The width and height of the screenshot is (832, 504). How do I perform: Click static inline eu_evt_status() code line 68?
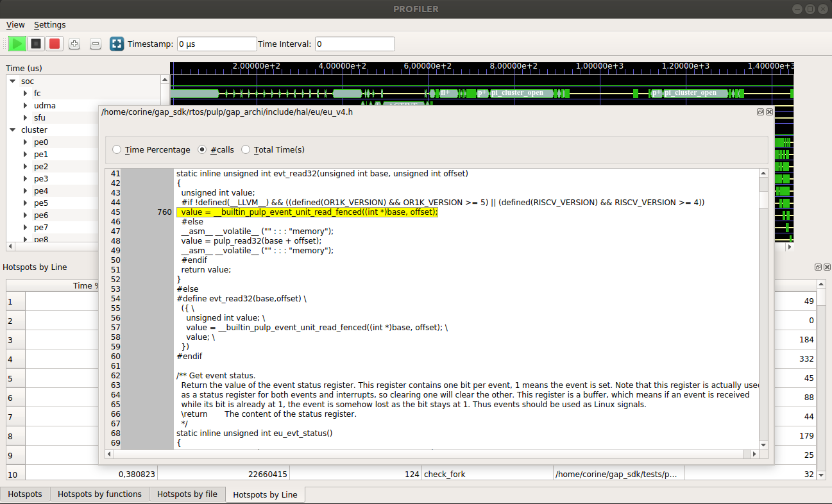pos(255,433)
